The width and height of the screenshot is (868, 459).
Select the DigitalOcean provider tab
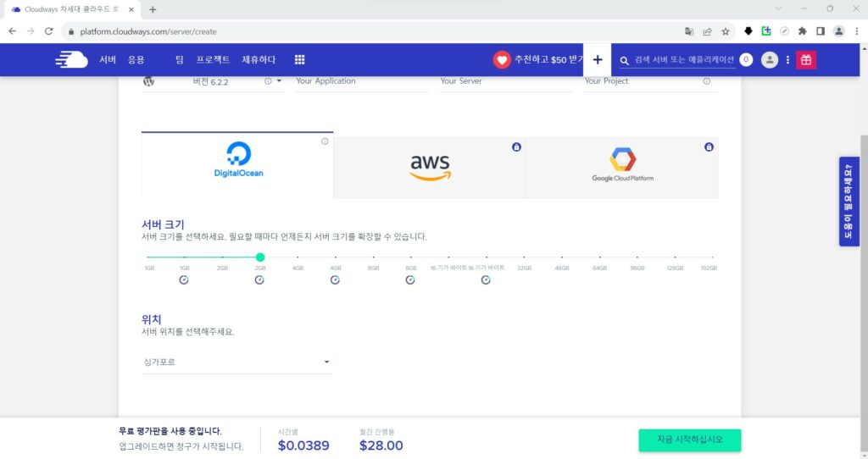[x=237, y=165]
